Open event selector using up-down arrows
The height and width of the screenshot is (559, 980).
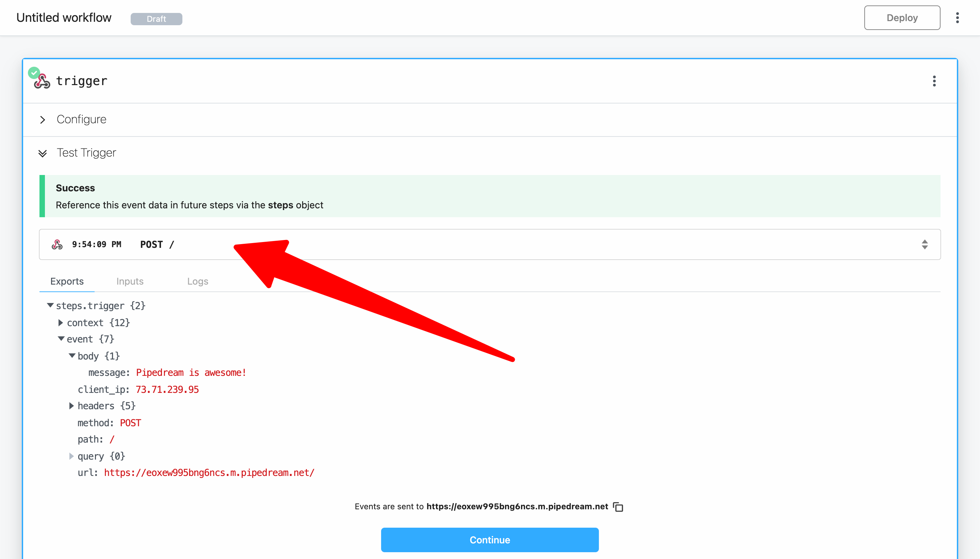(x=924, y=244)
